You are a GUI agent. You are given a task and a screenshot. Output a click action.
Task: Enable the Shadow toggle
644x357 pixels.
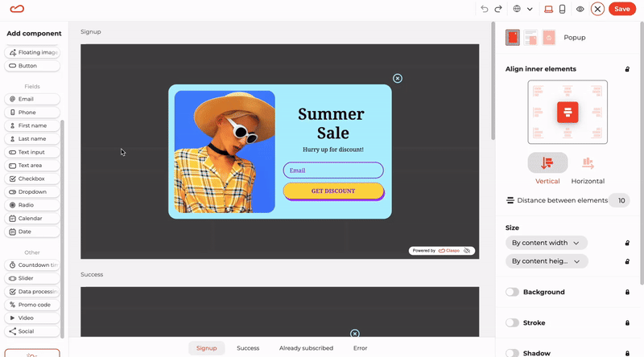click(512, 353)
